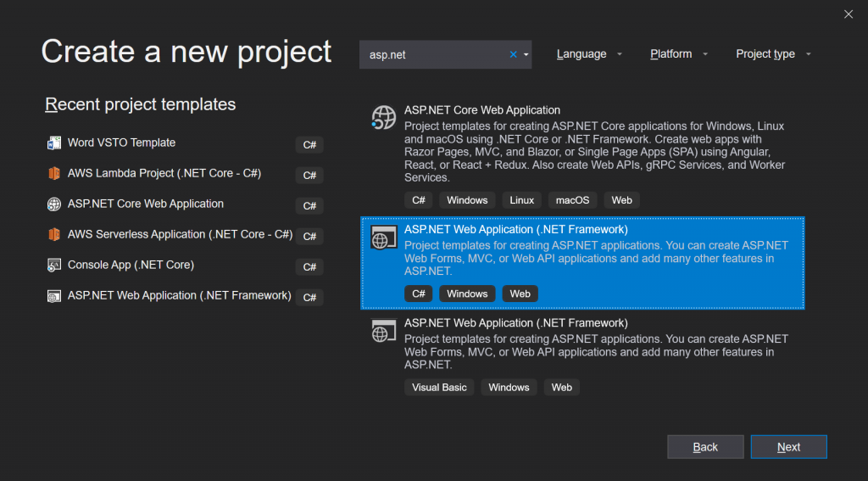Click the Windows tag beside Visual Basic

coord(509,388)
